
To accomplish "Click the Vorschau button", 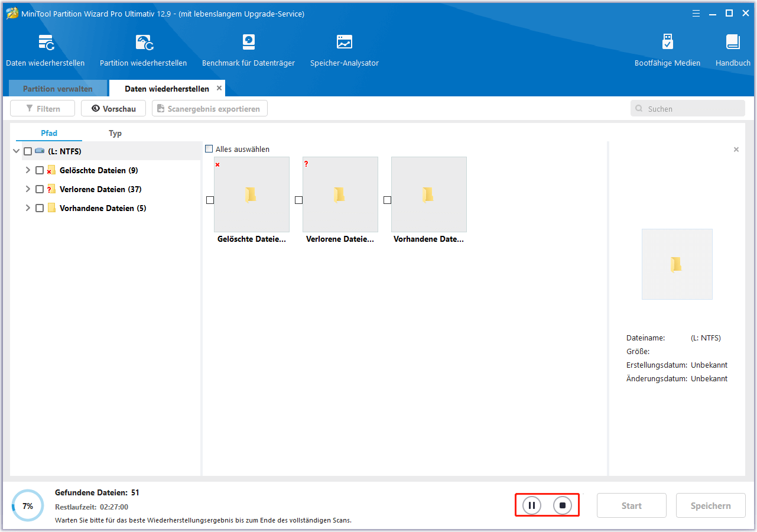I will pyautogui.click(x=113, y=109).
